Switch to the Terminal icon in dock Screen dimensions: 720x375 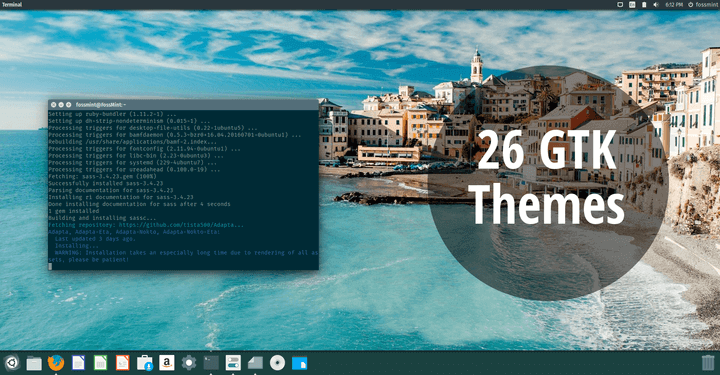click(x=211, y=363)
